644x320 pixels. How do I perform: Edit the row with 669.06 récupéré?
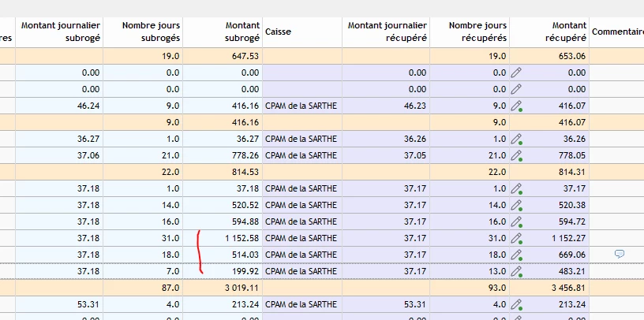click(516, 255)
